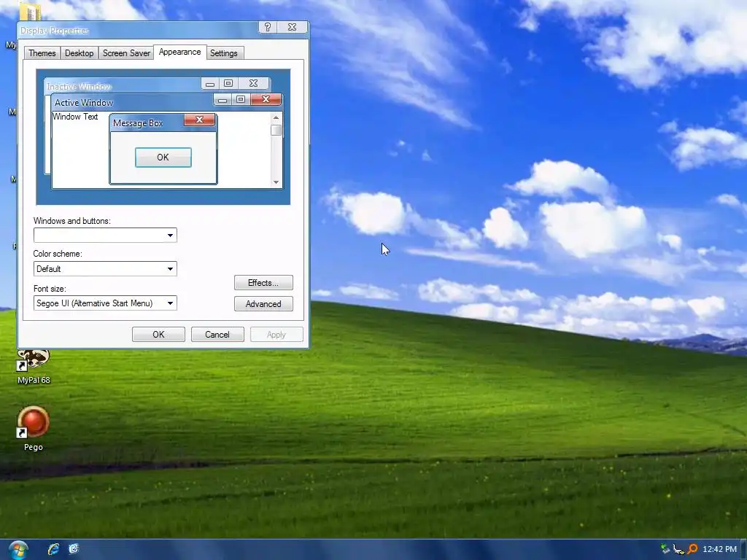Screen dimensions: 747x560
Task: Click the preview Message Box OK button
Action: 163,157
